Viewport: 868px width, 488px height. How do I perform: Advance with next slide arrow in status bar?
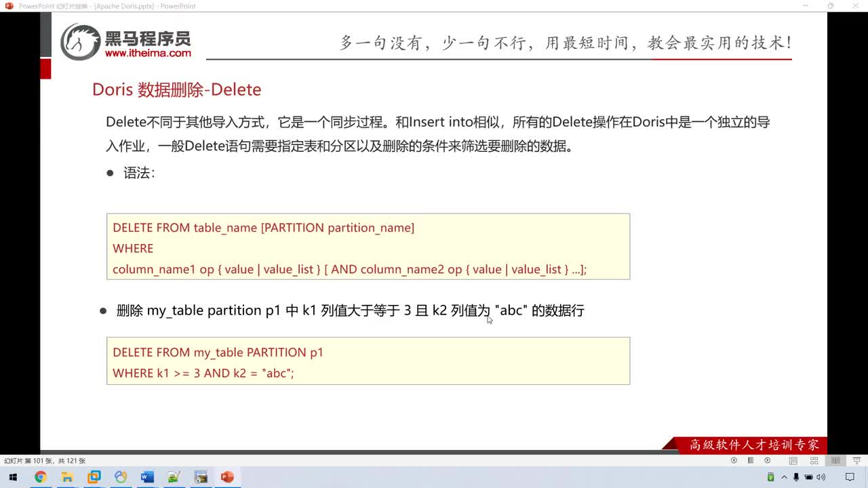click(768, 460)
